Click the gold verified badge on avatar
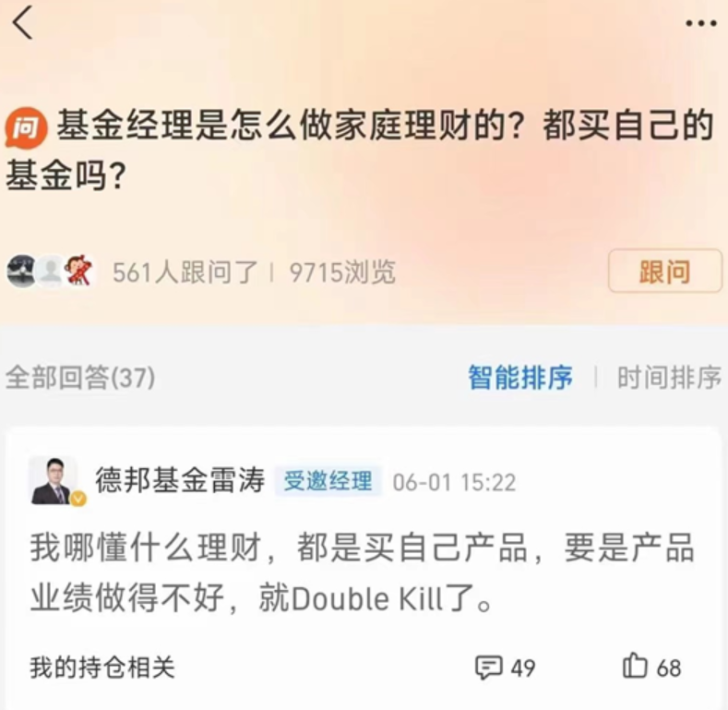728x710 pixels. pos(78,499)
